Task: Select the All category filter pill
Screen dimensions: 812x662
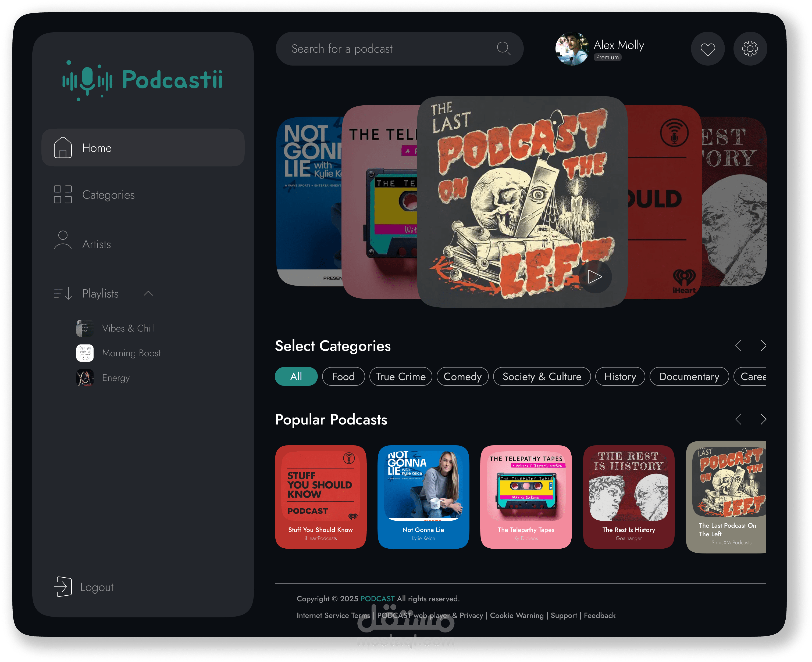Action: click(x=296, y=376)
